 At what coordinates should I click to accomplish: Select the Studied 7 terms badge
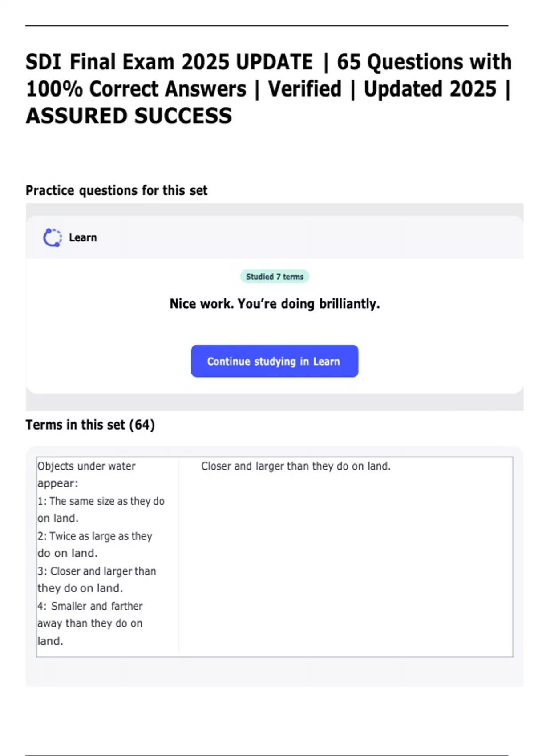point(275,276)
